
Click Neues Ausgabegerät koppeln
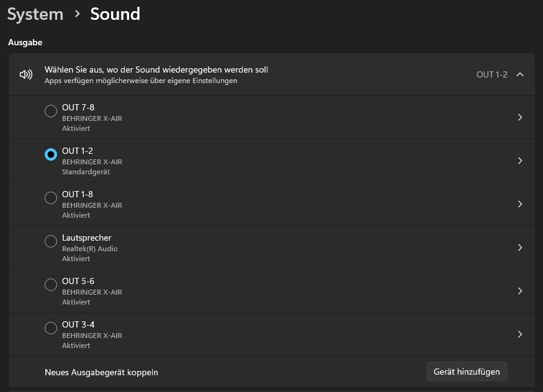pyautogui.click(x=101, y=372)
